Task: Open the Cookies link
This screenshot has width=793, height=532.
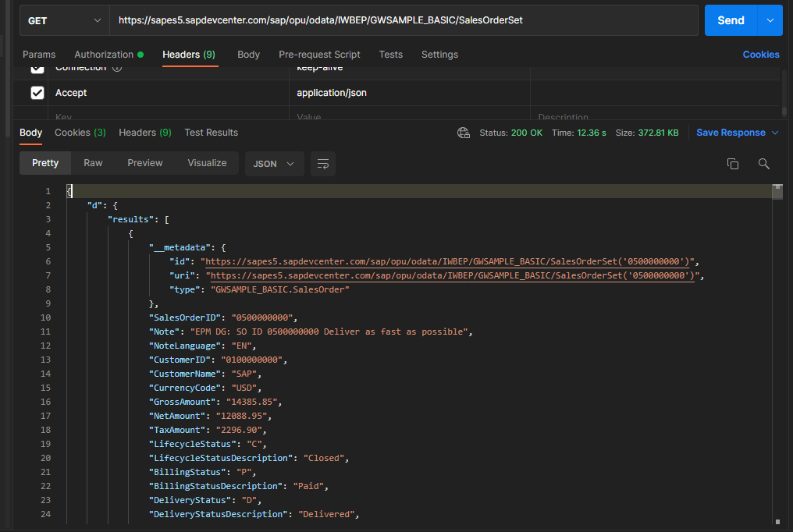Action: click(x=761, y=55)
